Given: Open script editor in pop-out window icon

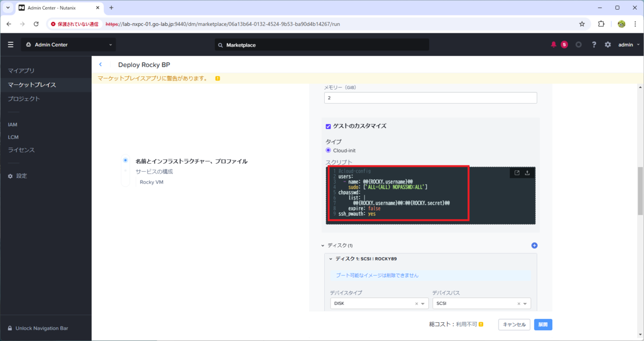Looking at the screenshot, I should (517, 173).
